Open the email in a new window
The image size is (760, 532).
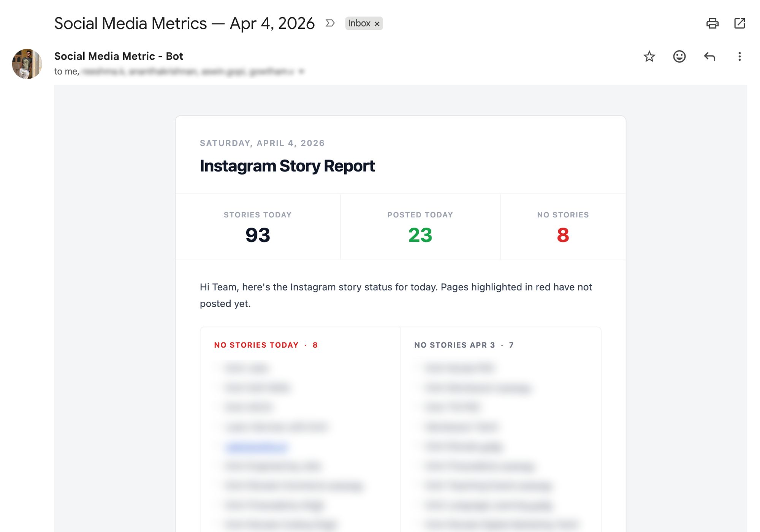740,23
